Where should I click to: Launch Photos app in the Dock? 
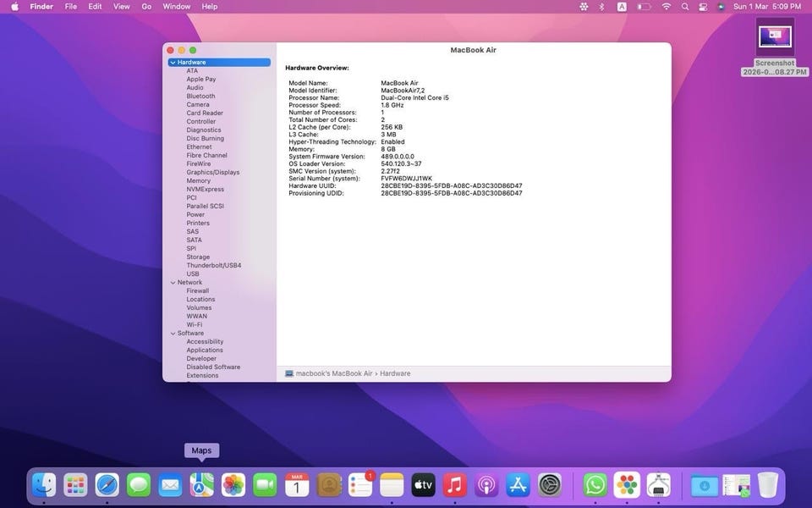[233, 485]
